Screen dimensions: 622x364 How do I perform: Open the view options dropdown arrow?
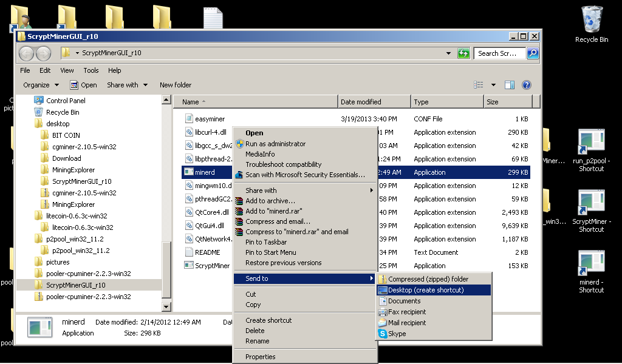[x=493, y=85]
